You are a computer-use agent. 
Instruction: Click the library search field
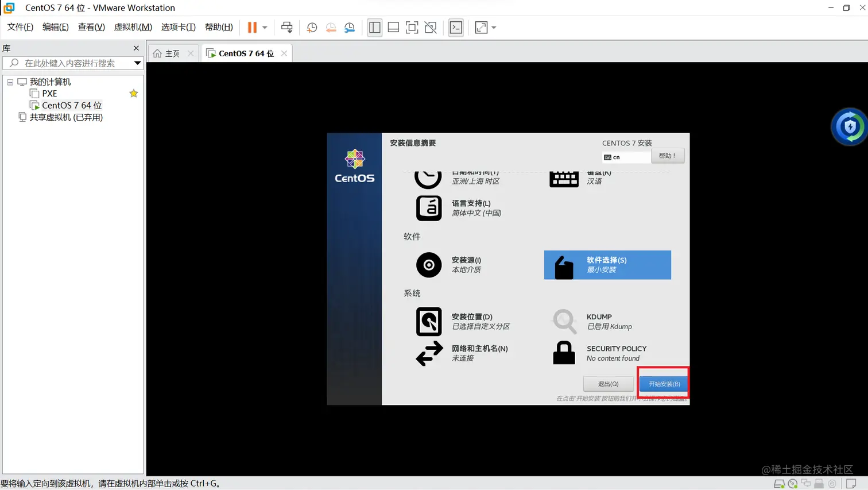click(x=72, y=63)
